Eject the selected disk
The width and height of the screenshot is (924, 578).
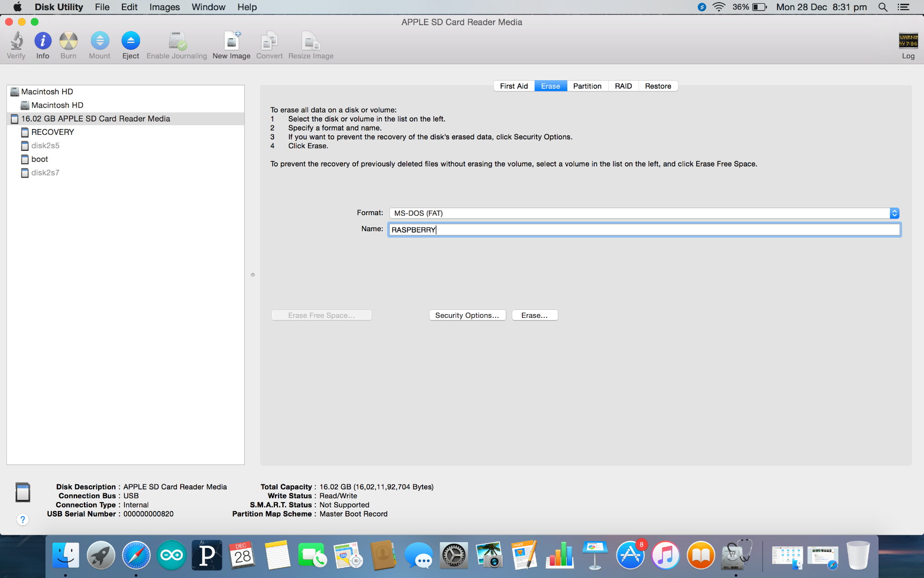tap(130, 45)
